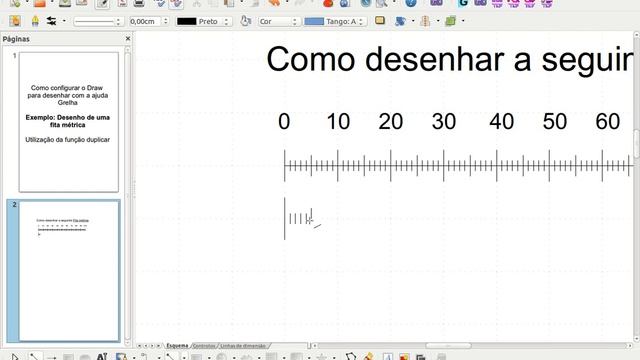Click the ruler label '50'
640x360 pixels.
pyautogui.click(x=555, y=122)
